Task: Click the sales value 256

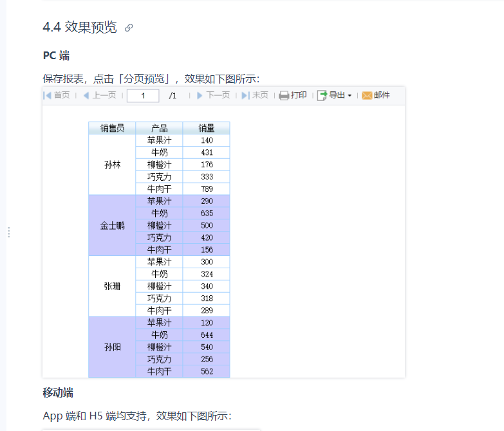Action: (x=207, y=360)
